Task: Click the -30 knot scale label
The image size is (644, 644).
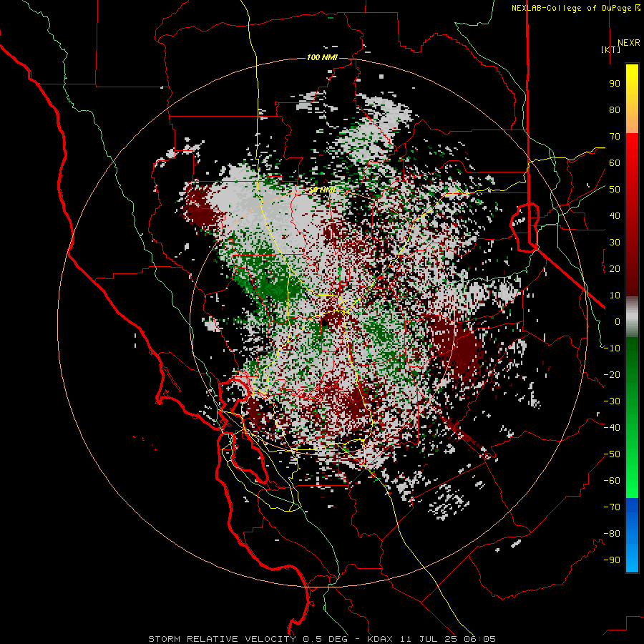Action: click(612, 401)
